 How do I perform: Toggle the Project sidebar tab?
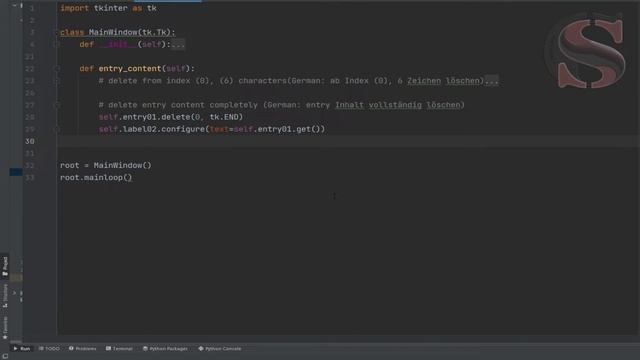5,267
